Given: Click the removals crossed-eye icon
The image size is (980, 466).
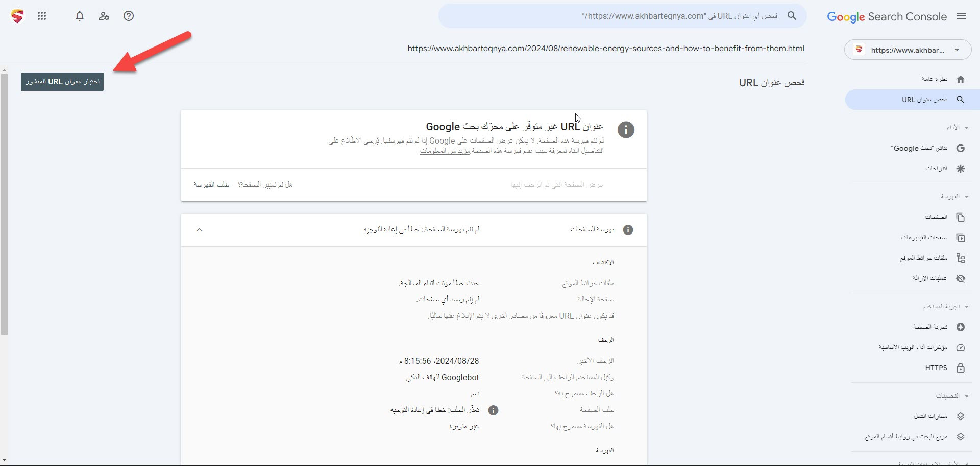Looking at the screenshot, I should tap(961, 278).
